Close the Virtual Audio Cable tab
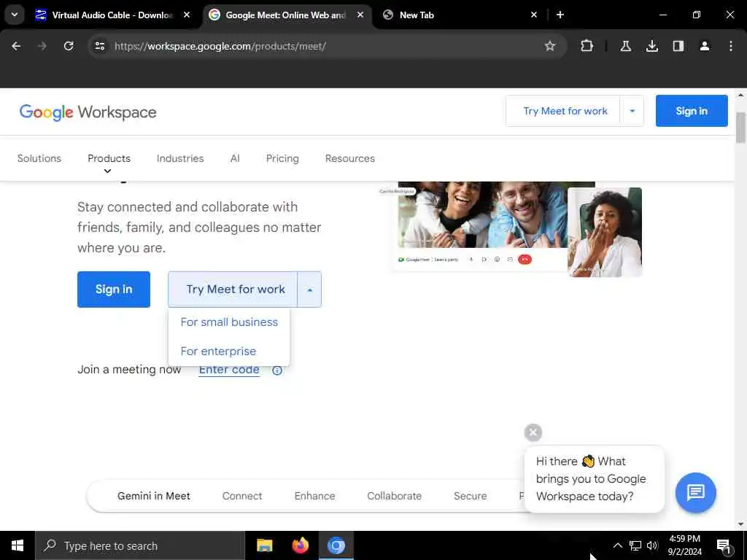Screen dimensions: 747x560 coord(187,15)
